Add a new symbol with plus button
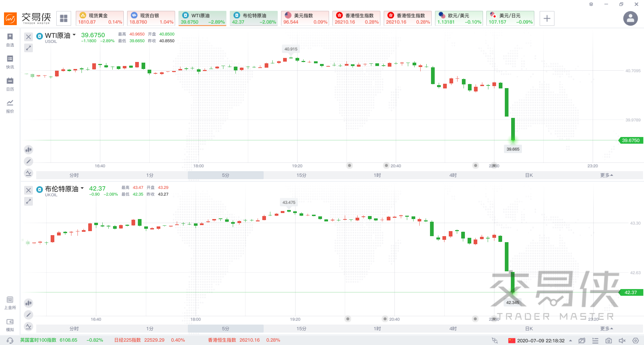The height and width of the screenshot is (345, 644). pos(547,18)
